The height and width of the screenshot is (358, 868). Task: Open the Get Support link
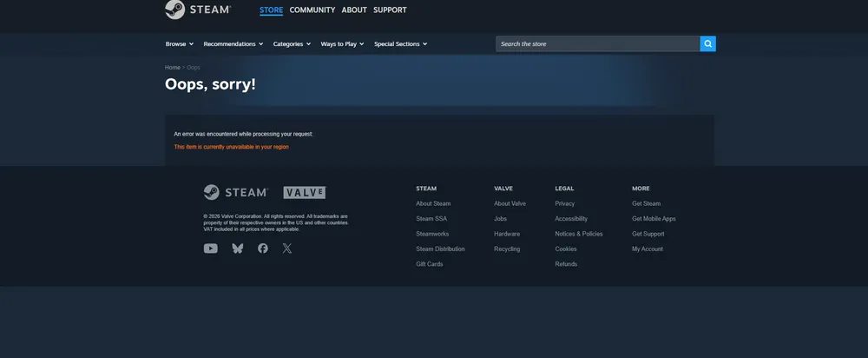pos(648,234)
